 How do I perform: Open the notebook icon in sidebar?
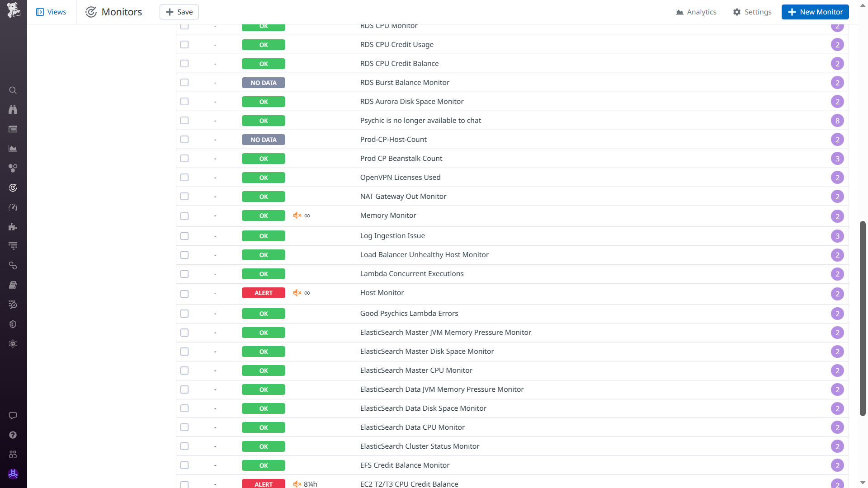[13, 285]
